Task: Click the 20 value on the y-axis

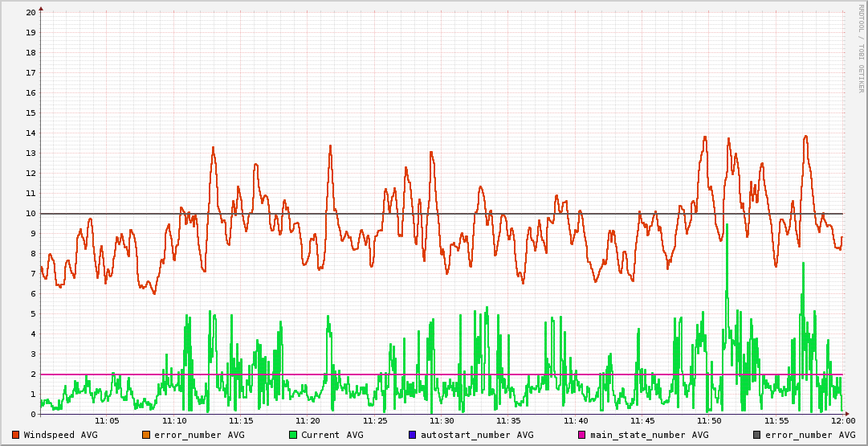Action: click(x=31, y=13)
